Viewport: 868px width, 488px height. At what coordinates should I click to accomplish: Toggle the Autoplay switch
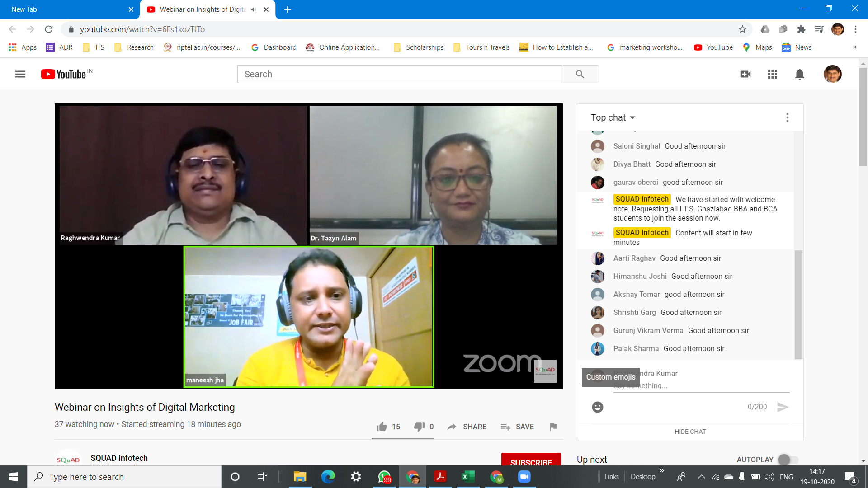pos(788,460)
